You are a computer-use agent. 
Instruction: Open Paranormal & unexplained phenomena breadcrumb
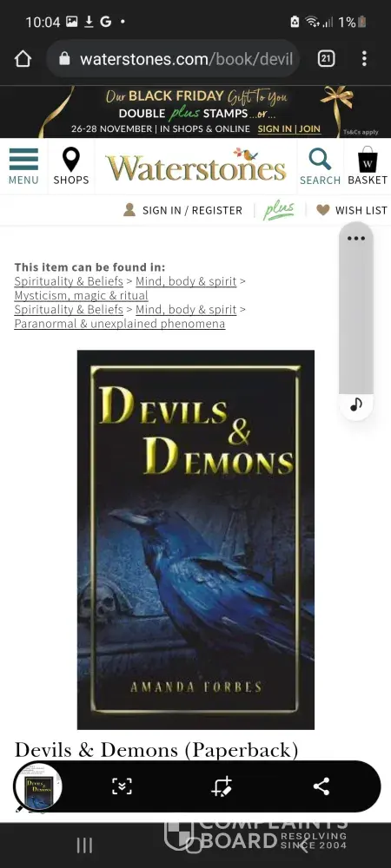[x=120, y=324]
